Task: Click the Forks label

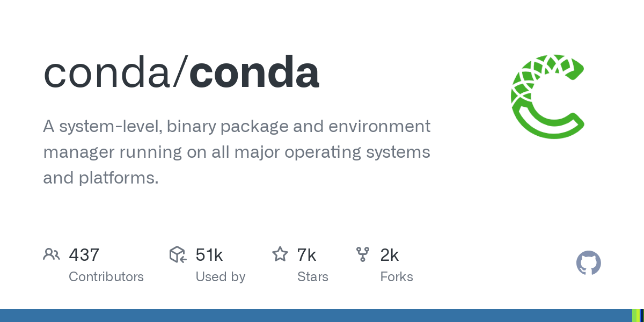Action: (x=397, y=277)
